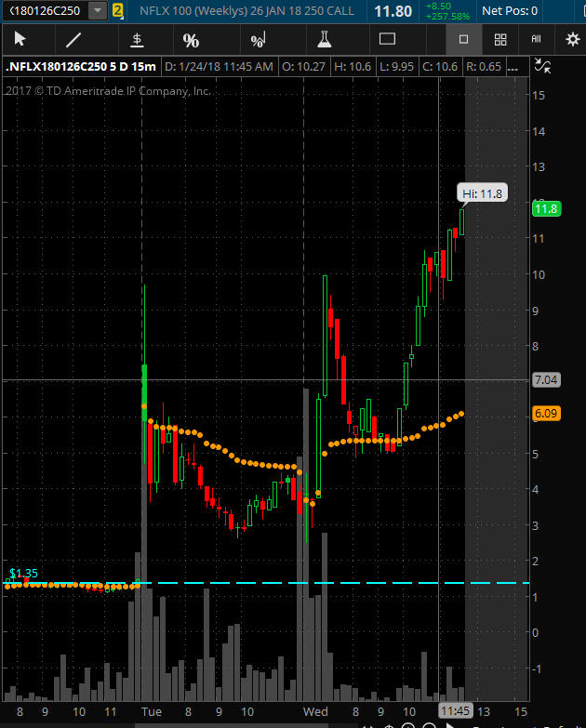Click the 11:45 time axis marker
This screenshot has height=728, width=586.
point(455,711)
